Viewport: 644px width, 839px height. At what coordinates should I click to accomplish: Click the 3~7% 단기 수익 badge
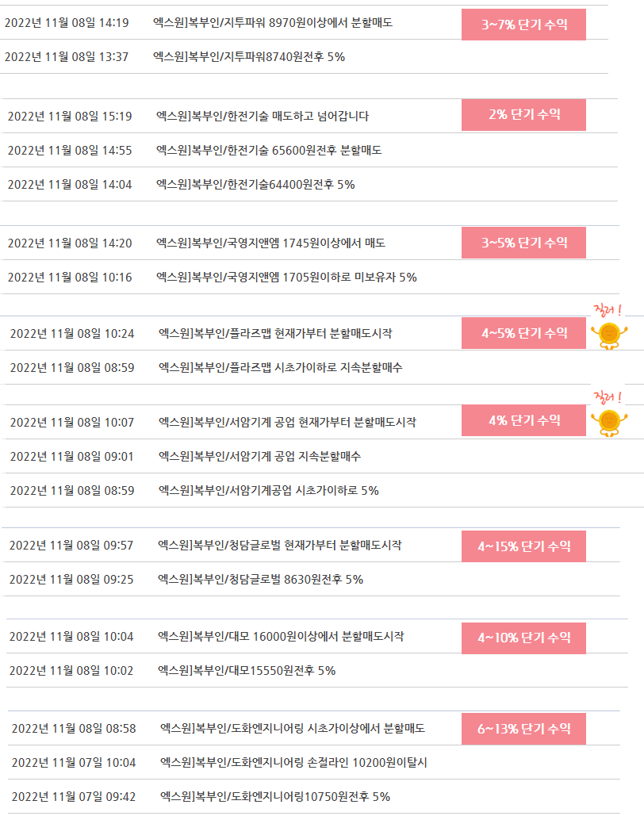tap(523, 25)
